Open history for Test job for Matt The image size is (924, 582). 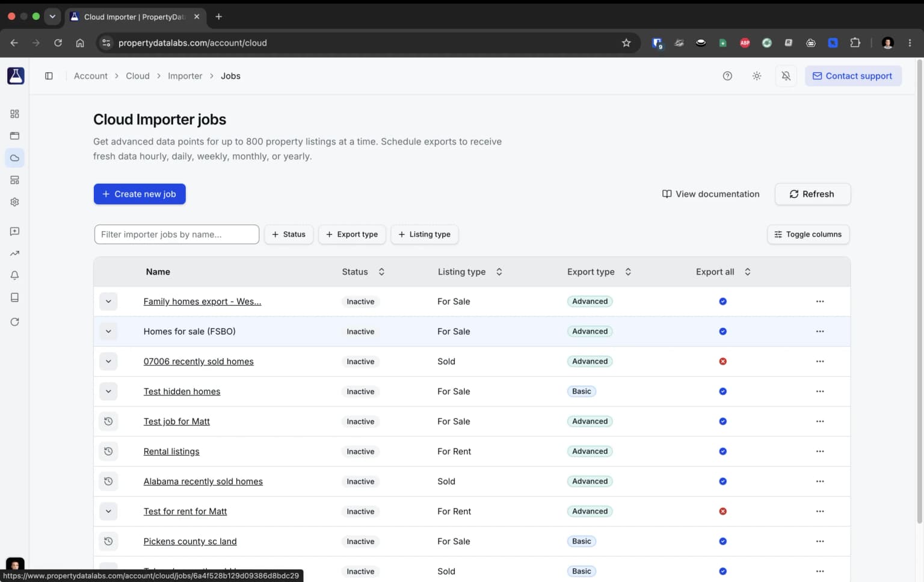click(x=108, y=421)
